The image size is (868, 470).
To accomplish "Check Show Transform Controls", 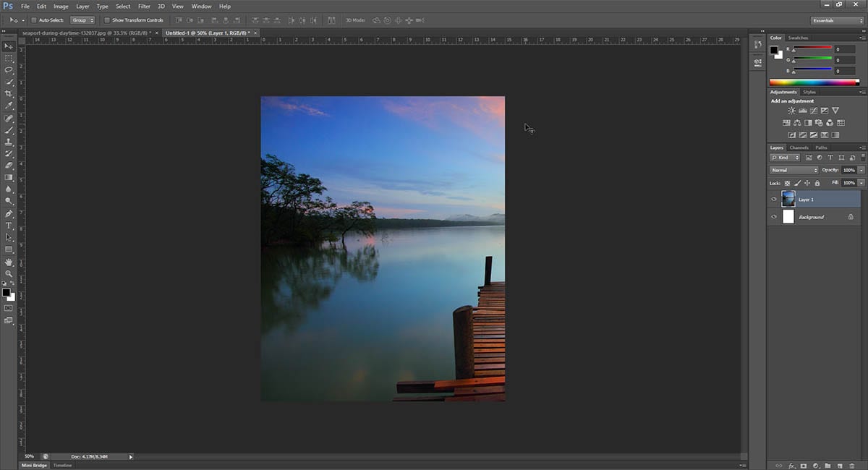I will tap(107, 20).
